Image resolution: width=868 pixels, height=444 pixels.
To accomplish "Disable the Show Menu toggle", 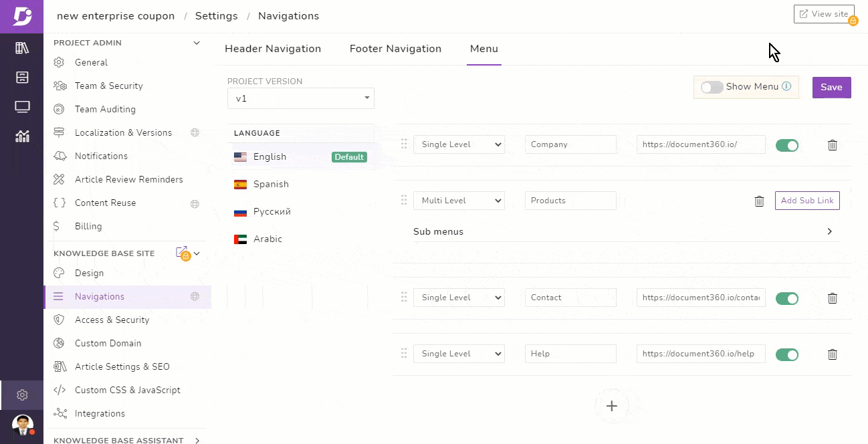I will click(712, 87).
